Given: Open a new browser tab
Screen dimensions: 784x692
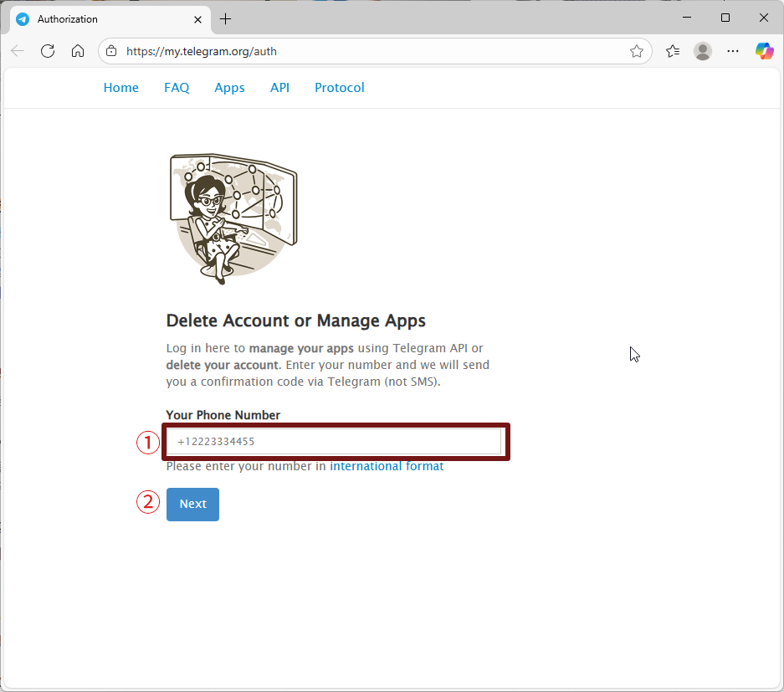Looking at the screenshot, I should click(x=225, y=19).
